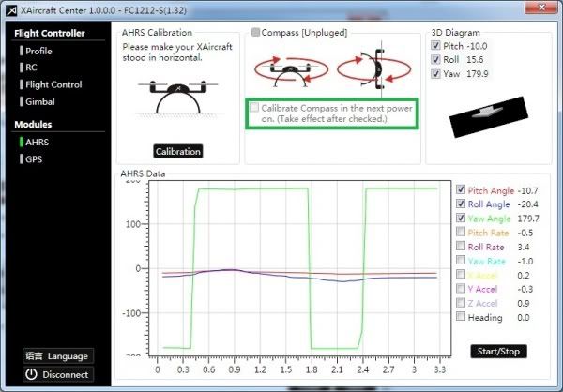
Task: Uncheck the Yaw Angle graph series
Action: 461,218
